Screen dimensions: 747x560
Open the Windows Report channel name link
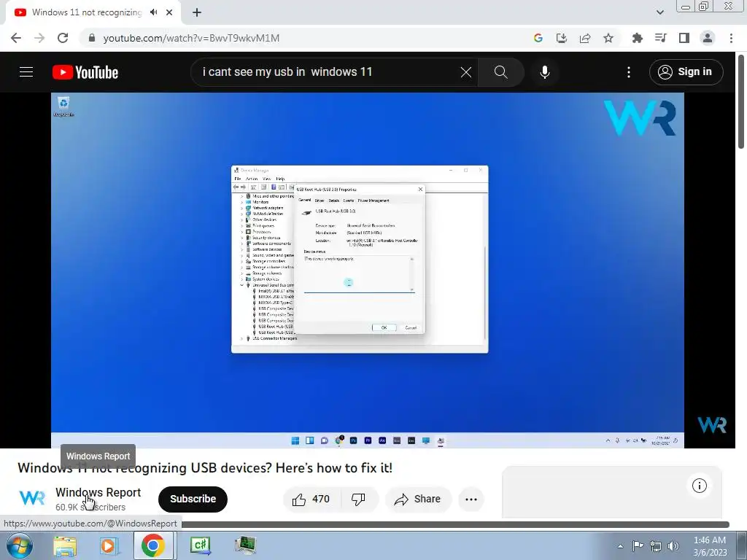(98, 492)
